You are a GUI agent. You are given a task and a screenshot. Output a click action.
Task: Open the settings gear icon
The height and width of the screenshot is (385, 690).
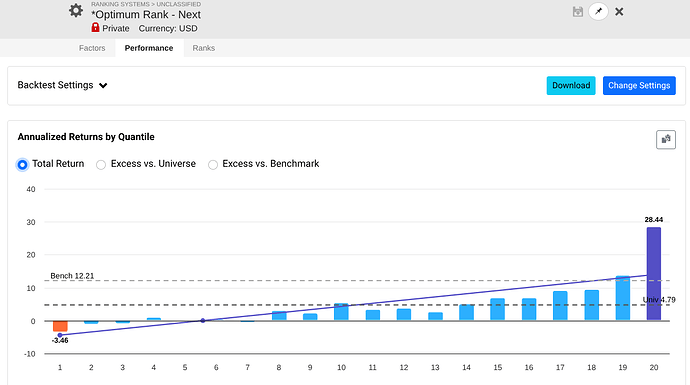(76, 11)
